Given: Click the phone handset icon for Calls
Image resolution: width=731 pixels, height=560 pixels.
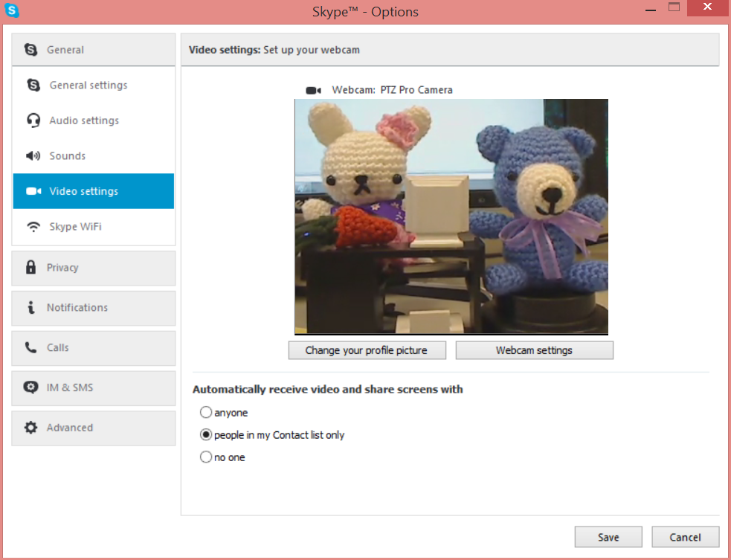Looking at the screenshot, I should [30, 347].
